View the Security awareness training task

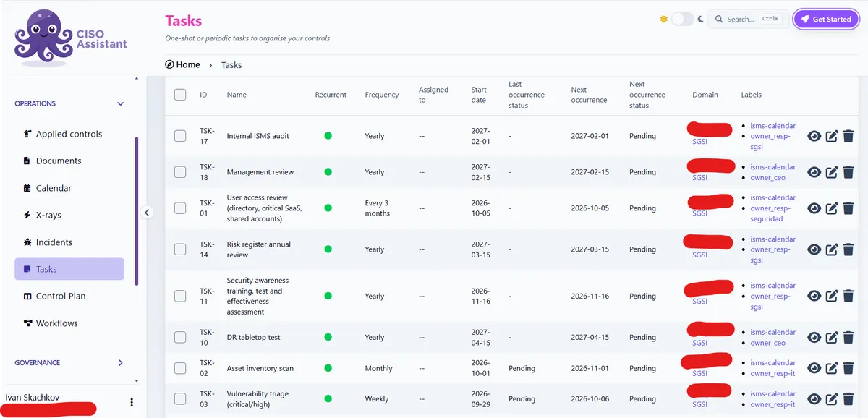click(814, 296)
